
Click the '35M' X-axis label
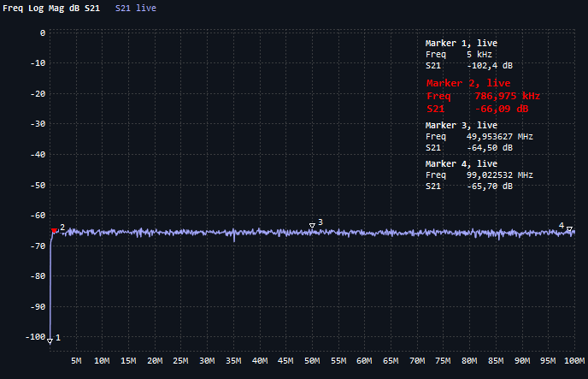click(233, 361)
